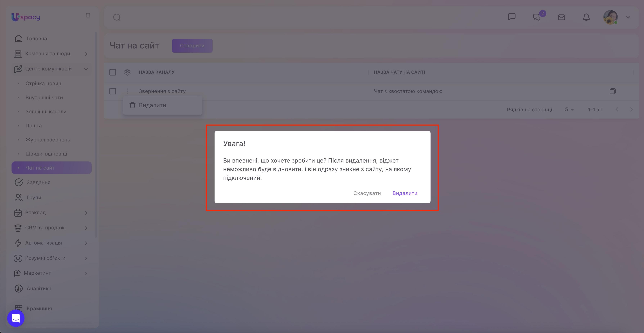
Task: Confirm deletion with the purple Видалити button
Action: tap(405, 193)
